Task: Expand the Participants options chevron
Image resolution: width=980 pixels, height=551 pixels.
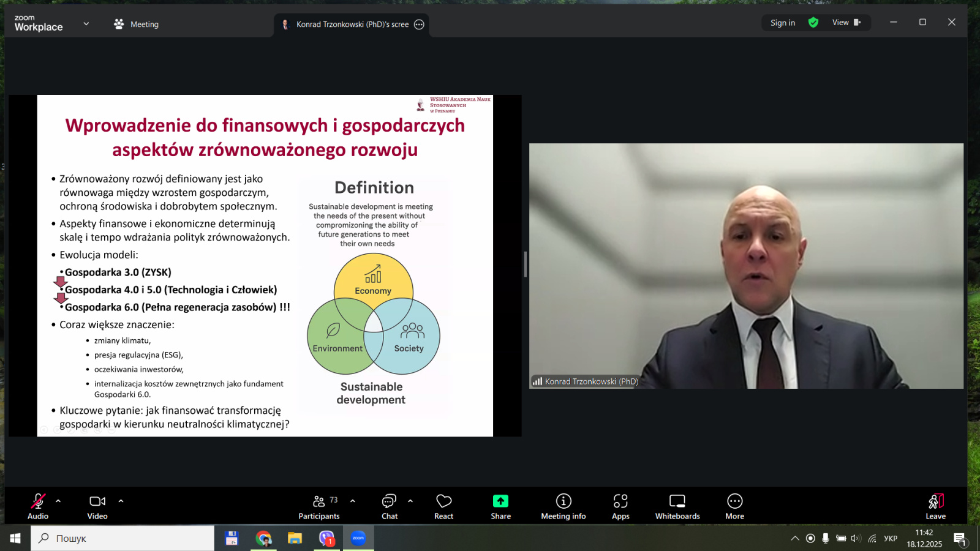Action: coord(353,501)
